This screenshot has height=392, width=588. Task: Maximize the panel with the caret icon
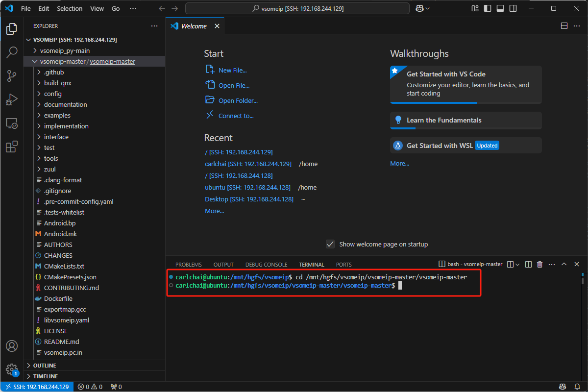coord(564,264)
